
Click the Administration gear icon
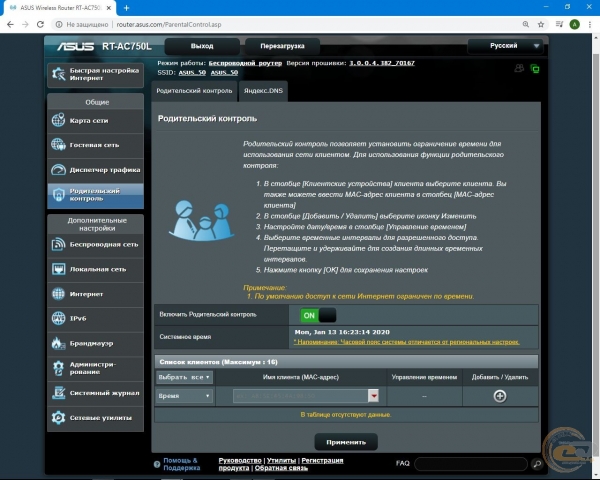[x=59, y=368]
